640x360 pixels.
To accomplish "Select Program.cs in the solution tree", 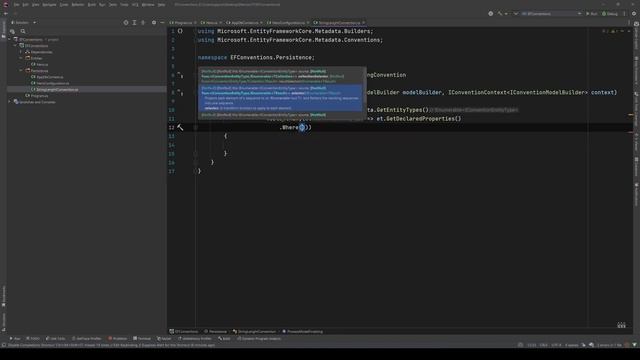I will click(x=37, y=96).
